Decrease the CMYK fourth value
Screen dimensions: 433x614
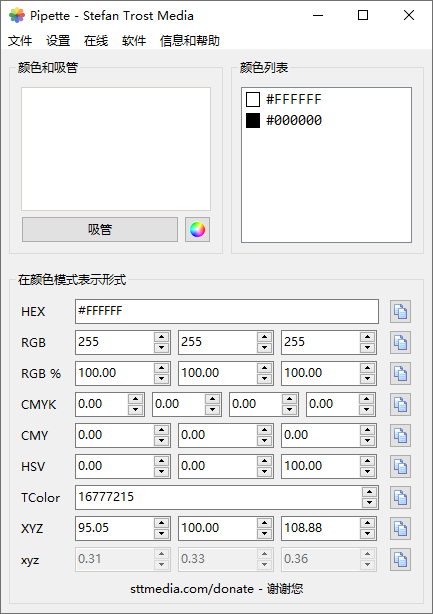click(x=366, y=410)
